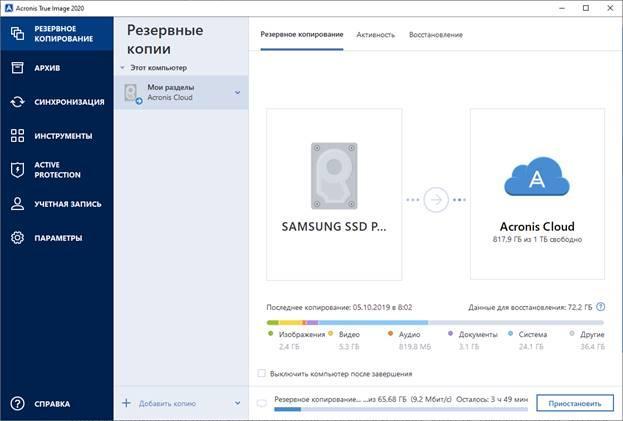Open Учетная запись account icon

17,203
